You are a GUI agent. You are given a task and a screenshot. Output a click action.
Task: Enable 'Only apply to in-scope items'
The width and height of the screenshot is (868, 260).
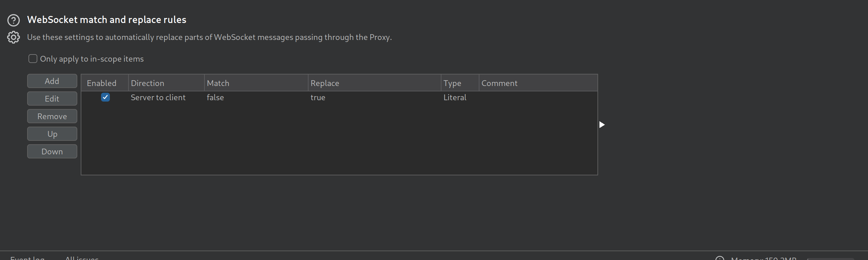click(x=33, y=59)
